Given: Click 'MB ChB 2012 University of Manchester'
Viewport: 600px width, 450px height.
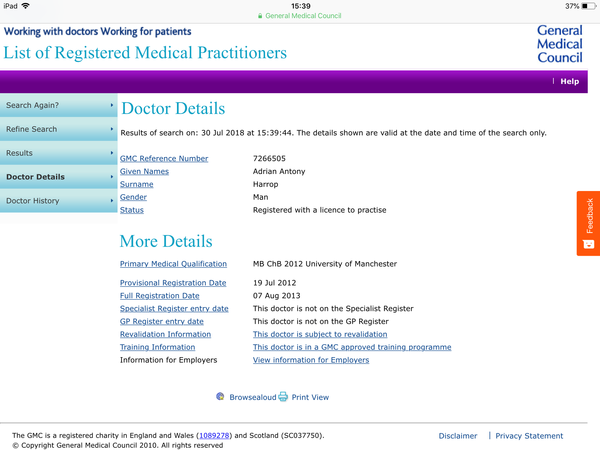Looking at the screenshot, I should (325, 264).
